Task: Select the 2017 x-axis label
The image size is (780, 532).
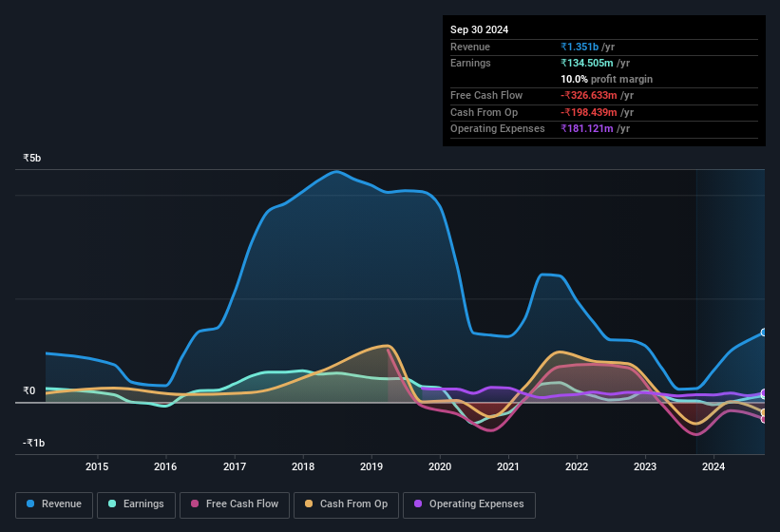Action: click(235, 466)
